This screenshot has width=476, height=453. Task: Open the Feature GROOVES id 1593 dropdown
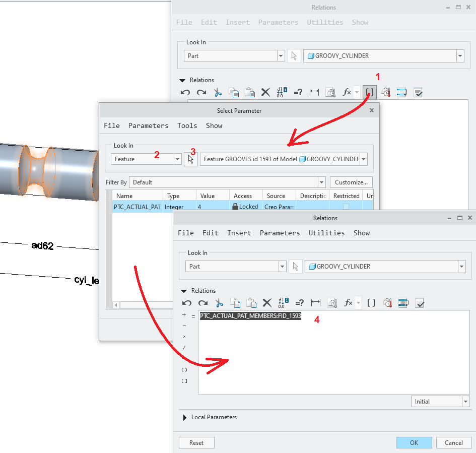363,159
